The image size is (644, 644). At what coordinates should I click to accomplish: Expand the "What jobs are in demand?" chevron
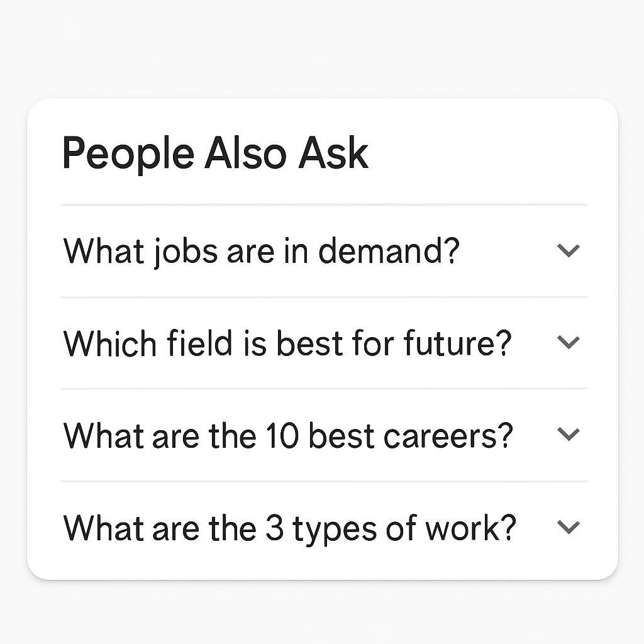pyautogui.click(x=569, y=251)
